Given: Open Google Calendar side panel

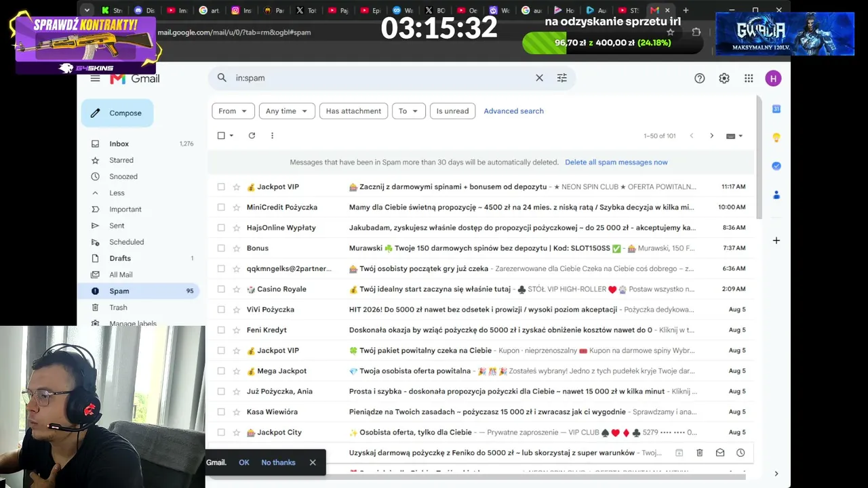Looking at the screenshot, I should coord(776,109).
